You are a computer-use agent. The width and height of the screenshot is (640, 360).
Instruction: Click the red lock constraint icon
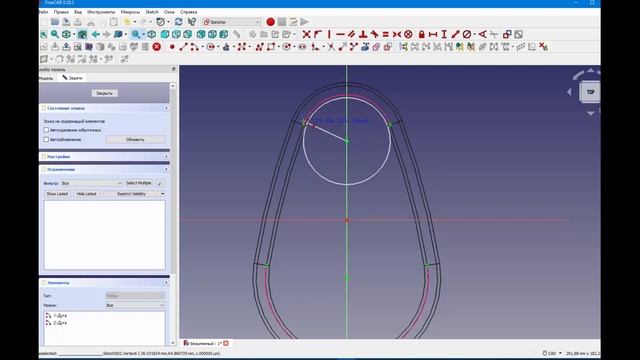tap(422, 34)
